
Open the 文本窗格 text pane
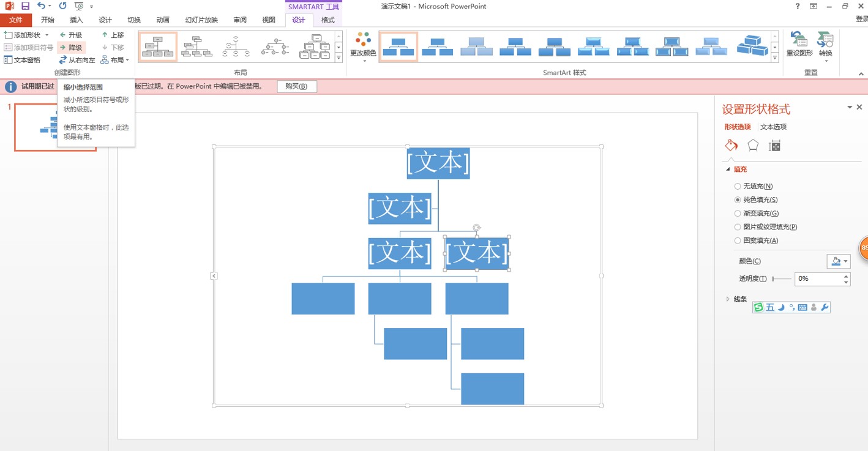pyautogui.click(x=22, y=60)
